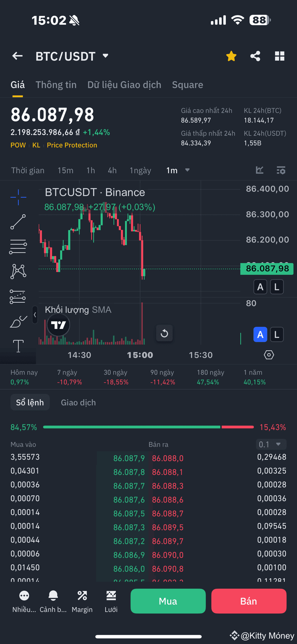Select the XABCD pattern tool
Viewport: 297px width, 644px height.
click(18, 272)
